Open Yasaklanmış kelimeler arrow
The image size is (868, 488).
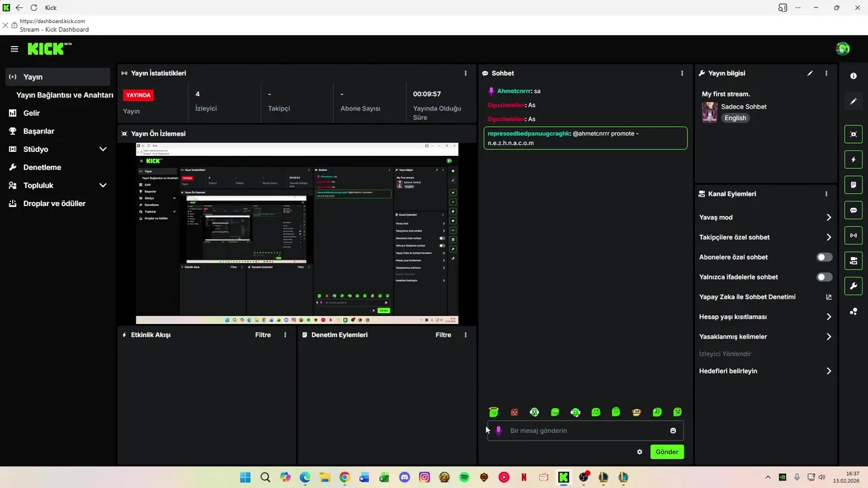[x=829, y=337]
